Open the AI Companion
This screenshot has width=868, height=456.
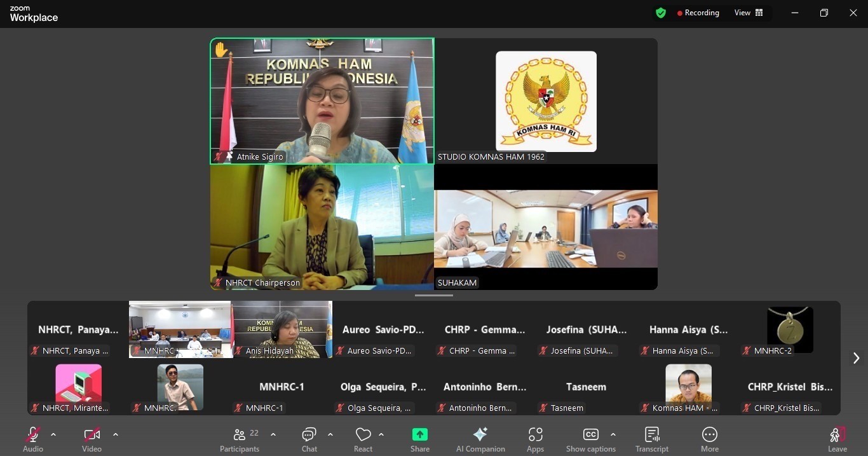click(480, 439)
